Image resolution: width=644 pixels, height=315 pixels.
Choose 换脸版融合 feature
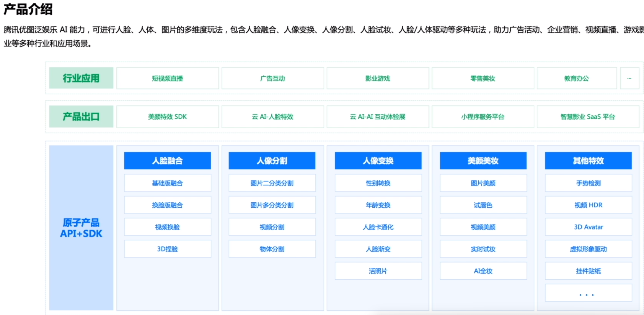click(x=168, y=205)
